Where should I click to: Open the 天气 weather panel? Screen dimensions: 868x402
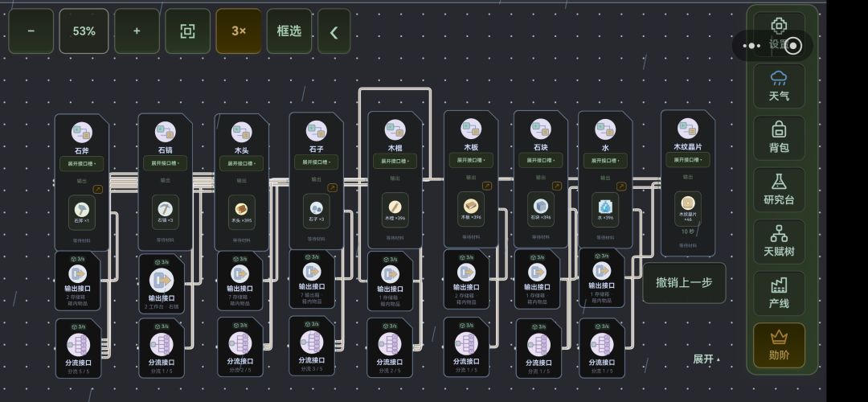pyautogui.click(x=779, y=86)
